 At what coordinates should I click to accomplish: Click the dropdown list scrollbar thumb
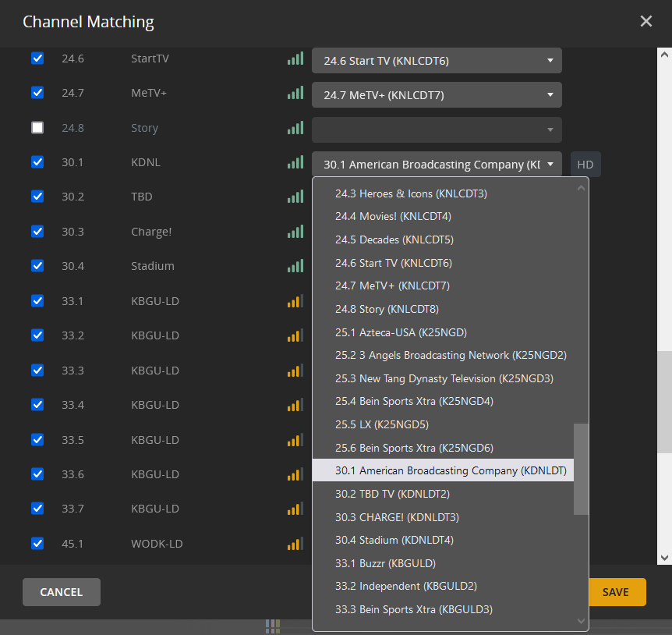click(581, 469)
